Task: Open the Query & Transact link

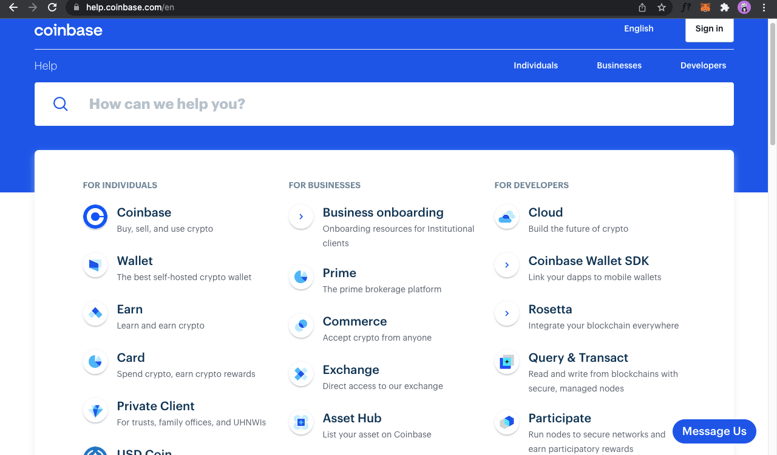Action: coord(578,357)
